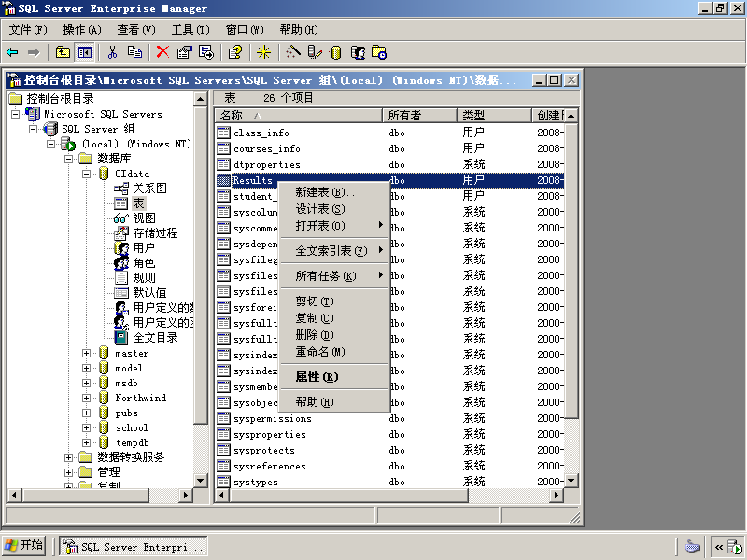This screenshot has height=560, width=747.
Task: Click the New login user icon
Action: (x=358, y=52)
